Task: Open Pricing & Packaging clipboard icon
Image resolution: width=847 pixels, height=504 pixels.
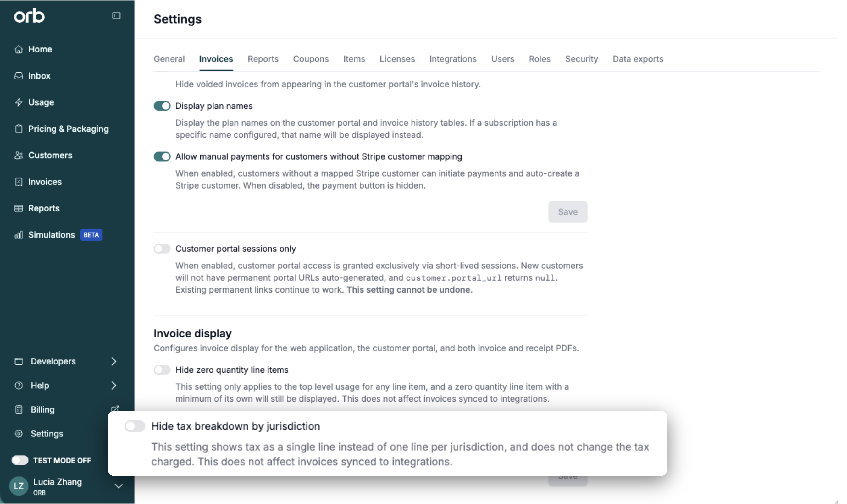Action: tap(19, 129)
